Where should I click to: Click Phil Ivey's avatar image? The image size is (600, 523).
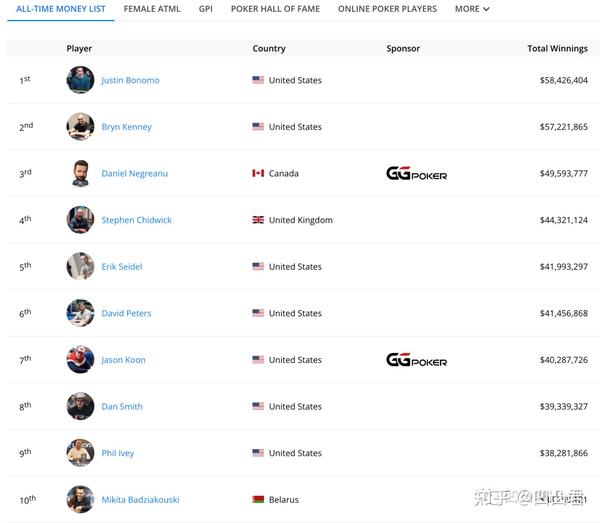click(80, 453)
